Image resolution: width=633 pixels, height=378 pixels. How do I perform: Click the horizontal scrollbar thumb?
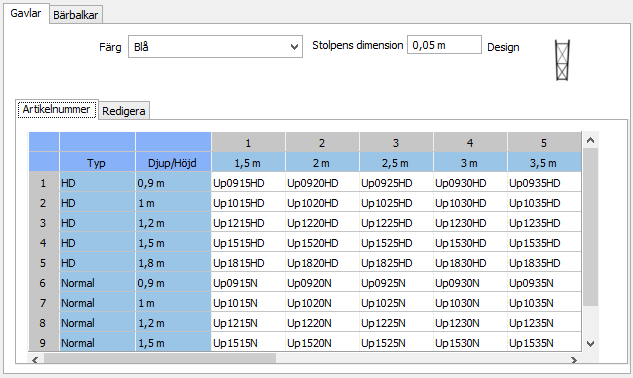pos(160,359)
